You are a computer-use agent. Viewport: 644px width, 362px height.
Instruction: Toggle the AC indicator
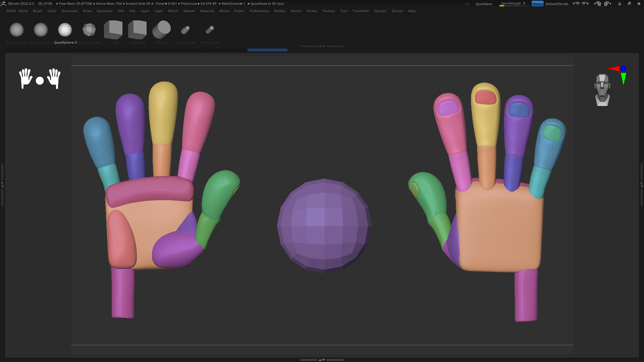coord(468,4)
